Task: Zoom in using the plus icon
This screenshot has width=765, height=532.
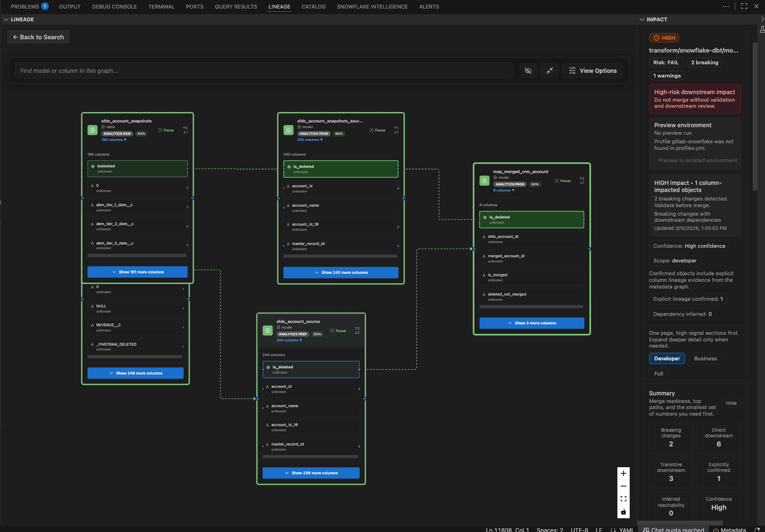Action: coord(623,473)
